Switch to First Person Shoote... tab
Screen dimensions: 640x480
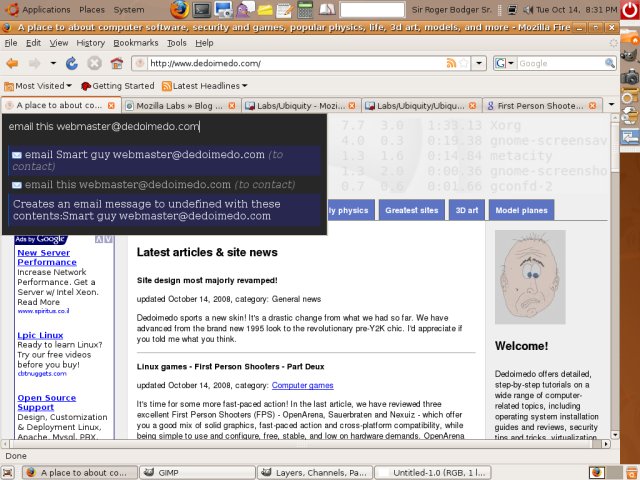click(x=541, y=106)
